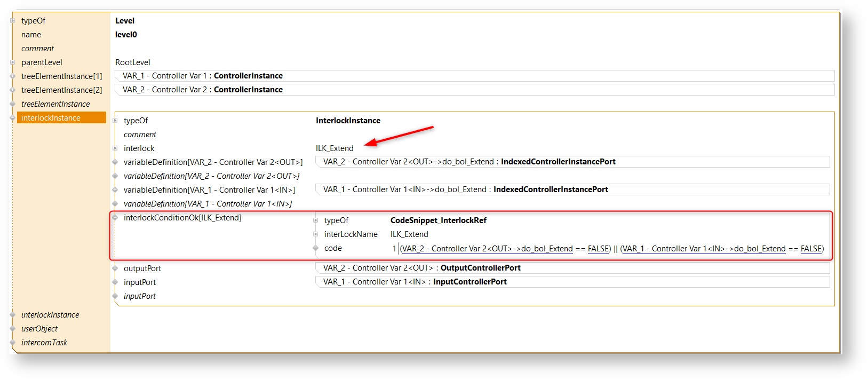
Task: Click the diamond icon beside treeElementInstance[1]
Action: click(13, 76)
